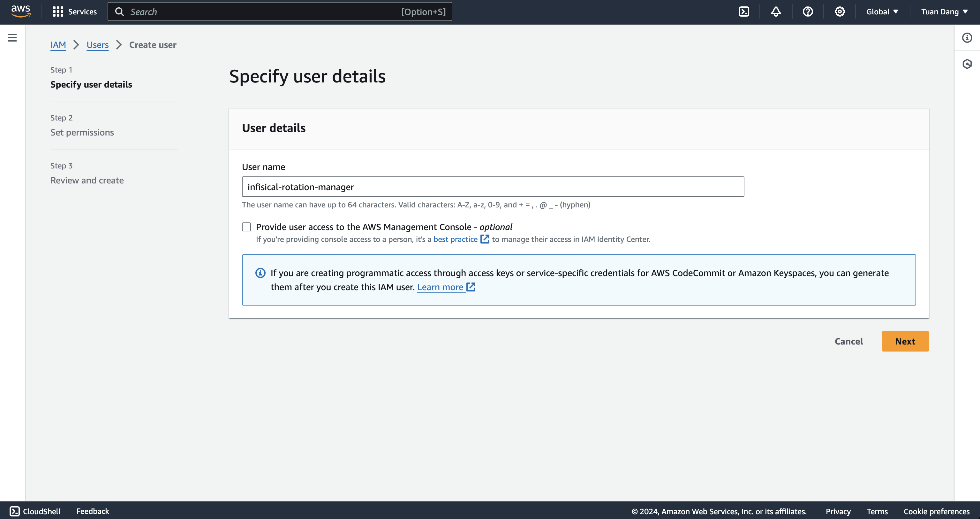Open the notifications bell icon

(x=776, y=12)
